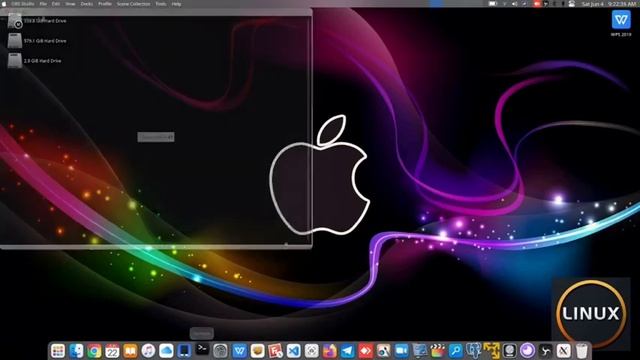Click the red recording indicator in menu bar

[537, 4]
